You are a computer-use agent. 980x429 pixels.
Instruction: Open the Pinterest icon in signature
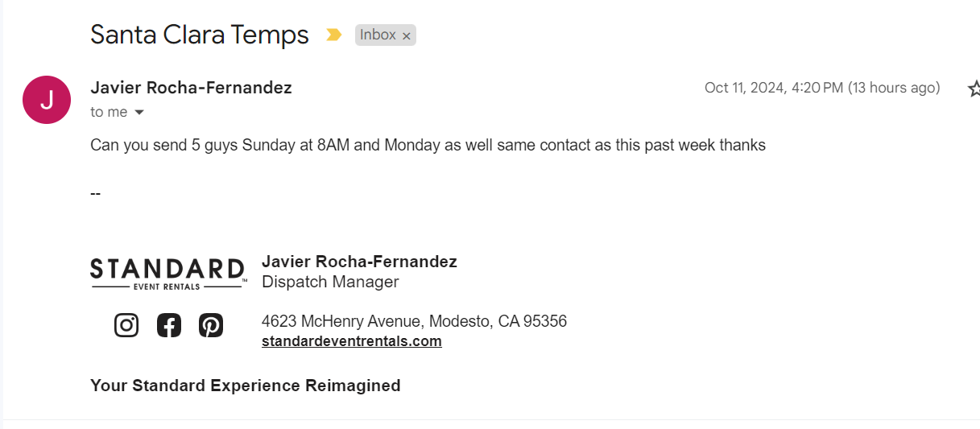211,325
